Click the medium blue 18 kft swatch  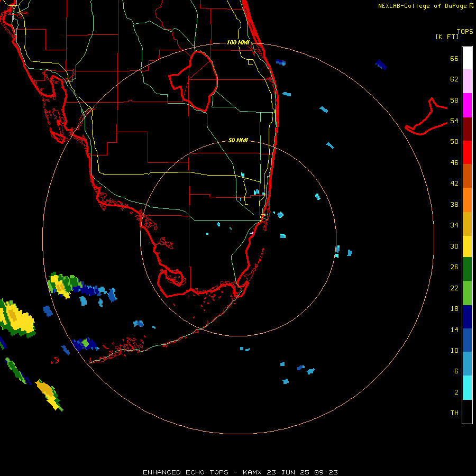(467, 340)
